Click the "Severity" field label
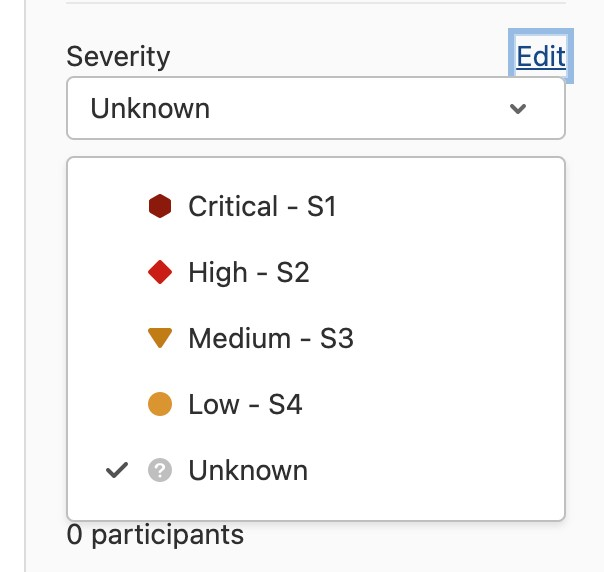Image resolution: width=604 pixels, height=572 pixels. click(118, 57)
